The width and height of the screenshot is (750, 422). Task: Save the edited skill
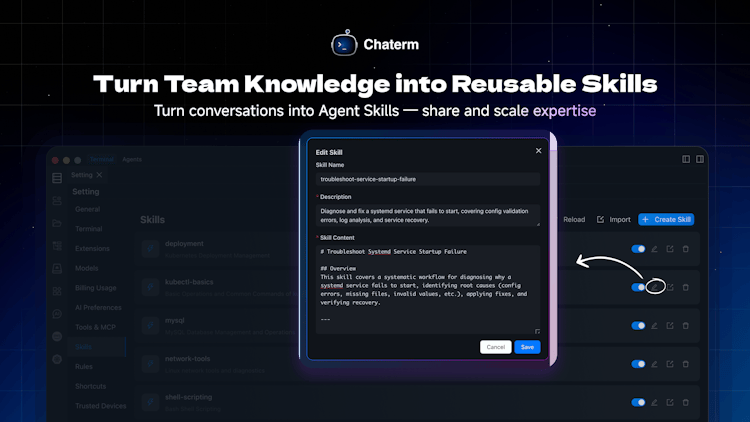527,347
